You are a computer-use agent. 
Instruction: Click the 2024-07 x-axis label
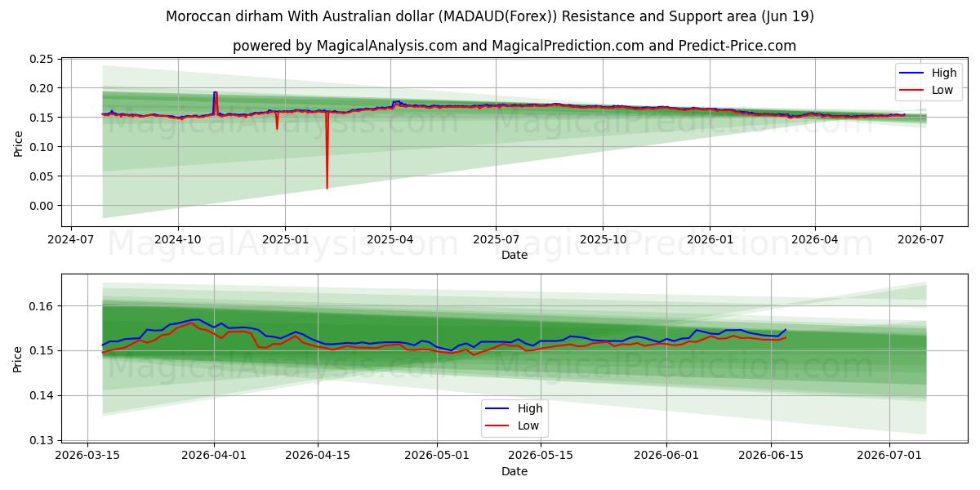click(71, 238)
